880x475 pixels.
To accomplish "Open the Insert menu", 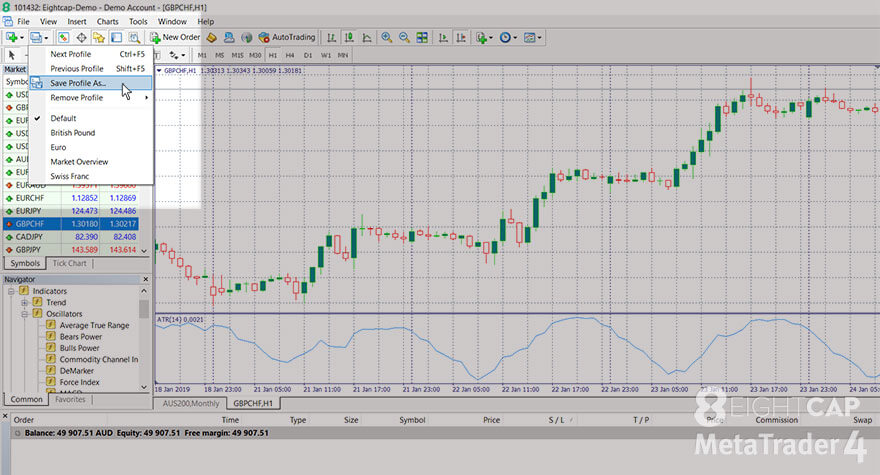I will (77, 21).
